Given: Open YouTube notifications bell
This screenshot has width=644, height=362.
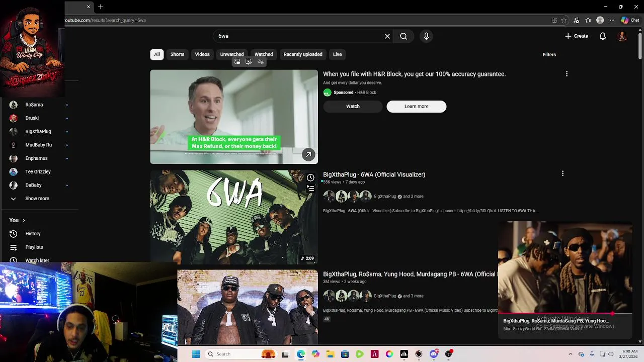Looking at the screenshot, I should (603, 36).
